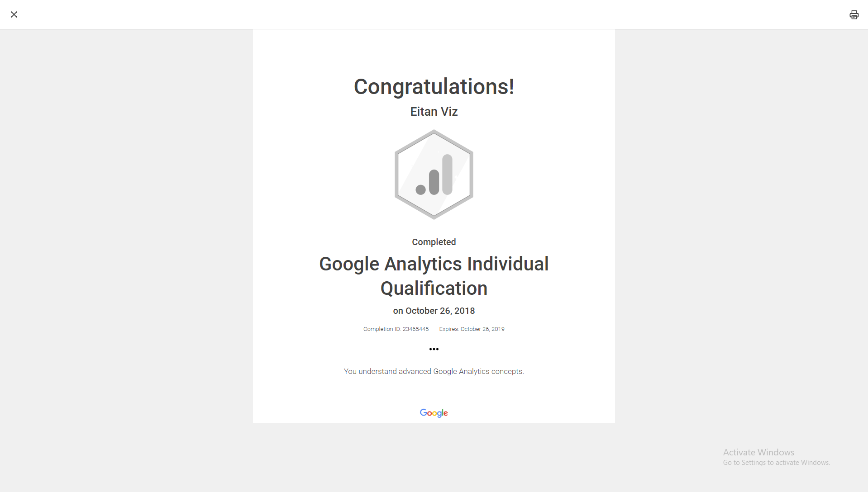Click the round dot in Analytics logo
The height and width of the screenshot is (492, 868).
(x=420, y=189)
